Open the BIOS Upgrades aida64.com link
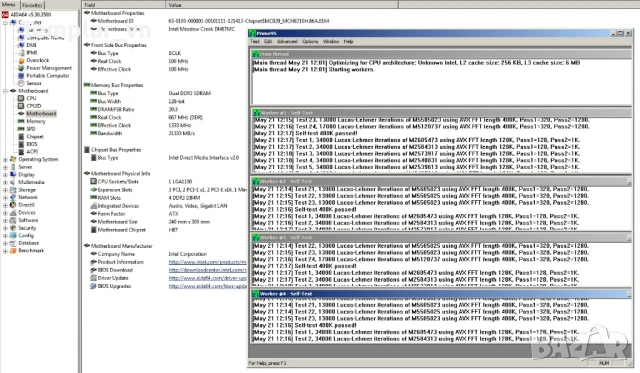Viewport: 640px width, 373px height. click(x=207, y=286)
